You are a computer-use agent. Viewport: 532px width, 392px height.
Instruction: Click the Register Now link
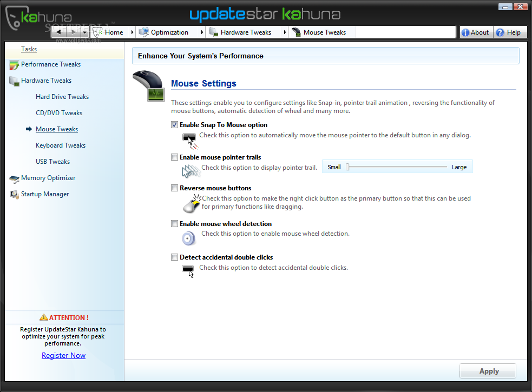click(x=63, y=355)
